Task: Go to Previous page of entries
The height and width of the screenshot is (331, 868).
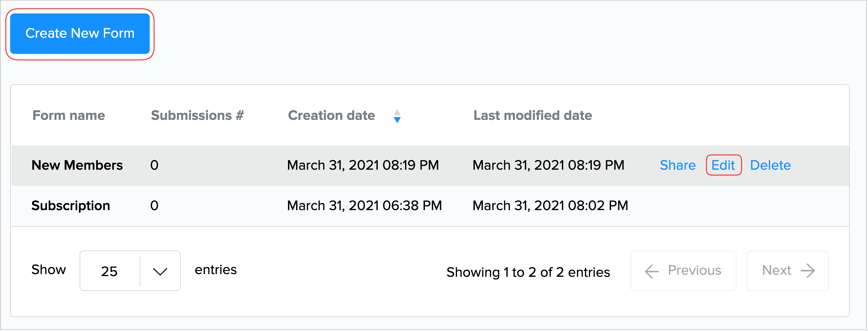Action: click(683, 271)
